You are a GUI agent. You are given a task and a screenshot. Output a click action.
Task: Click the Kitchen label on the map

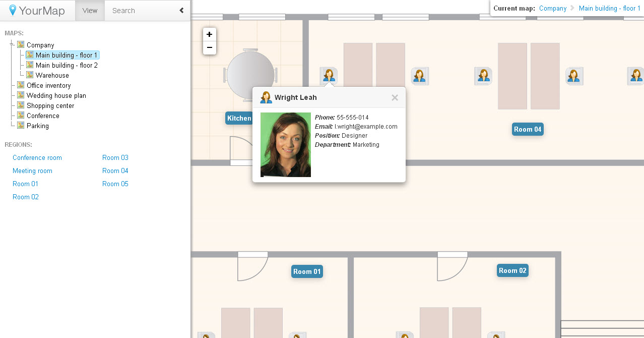pos(239,118)
